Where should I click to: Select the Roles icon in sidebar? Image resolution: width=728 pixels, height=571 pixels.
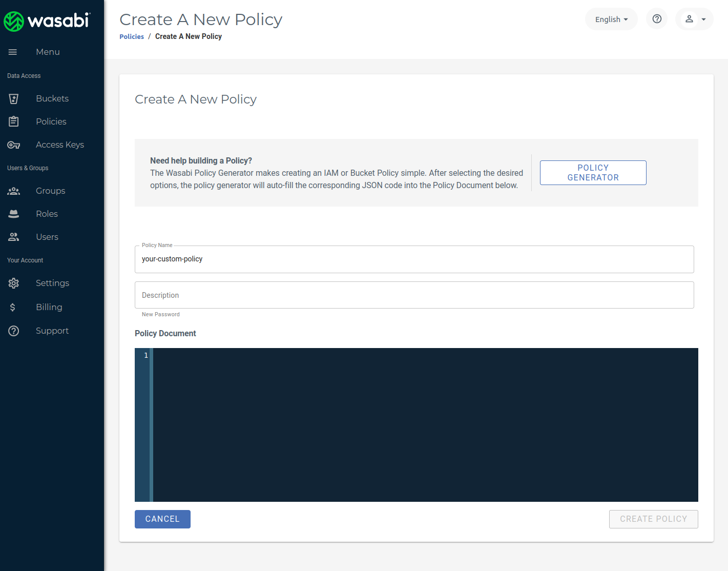(x=13, y=214)
